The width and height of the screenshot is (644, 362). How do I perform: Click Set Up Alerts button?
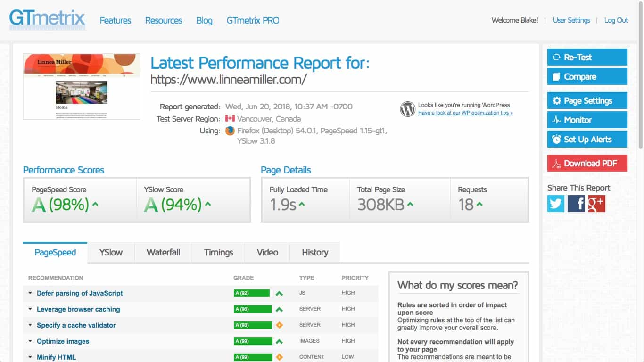[587, 139]
